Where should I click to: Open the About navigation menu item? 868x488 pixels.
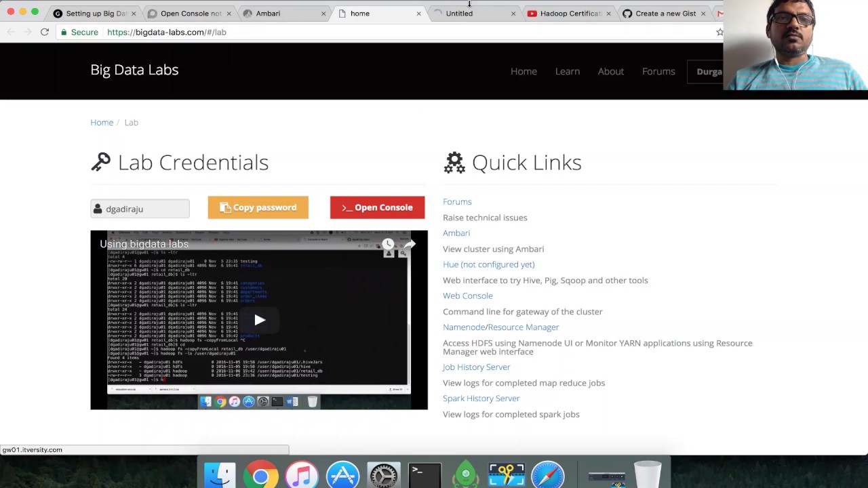[611, 71]
